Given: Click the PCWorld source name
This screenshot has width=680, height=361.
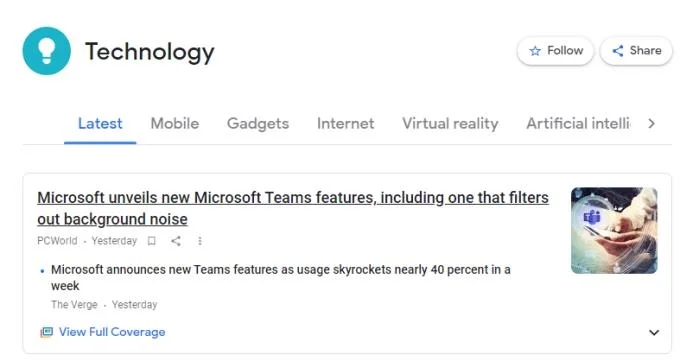Looking at the screenshot, I should [x=57, y=241].
